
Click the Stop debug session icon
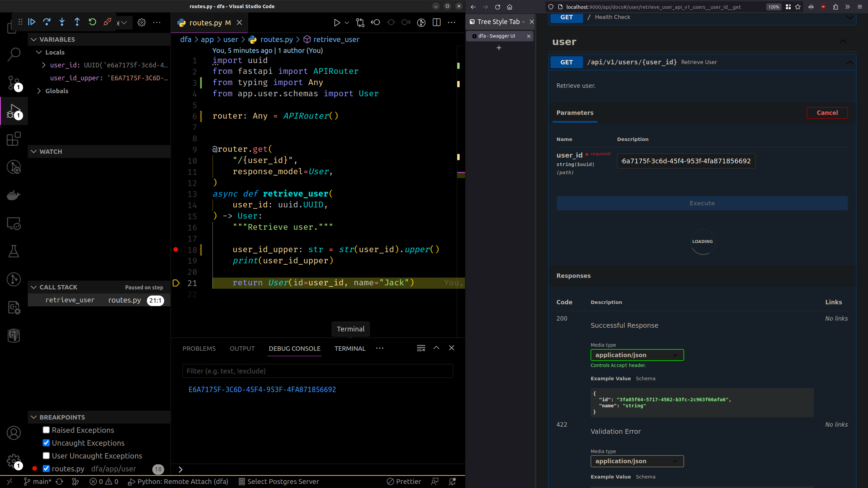[x=107, y=22]
